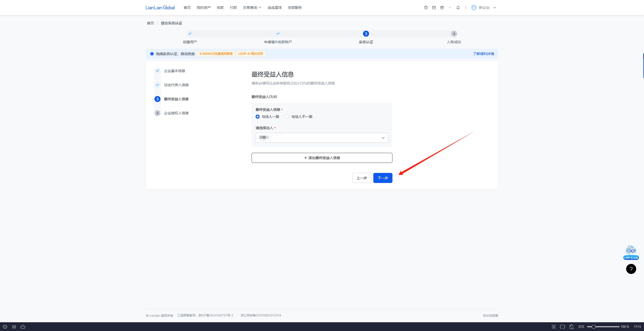Open the 全部服务 nav item
Screen dimensions: 644x331
point(295,8)
